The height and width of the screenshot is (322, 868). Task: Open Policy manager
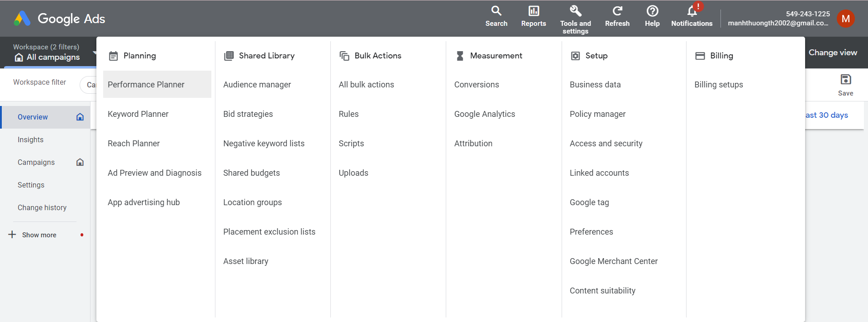(597, 114)
